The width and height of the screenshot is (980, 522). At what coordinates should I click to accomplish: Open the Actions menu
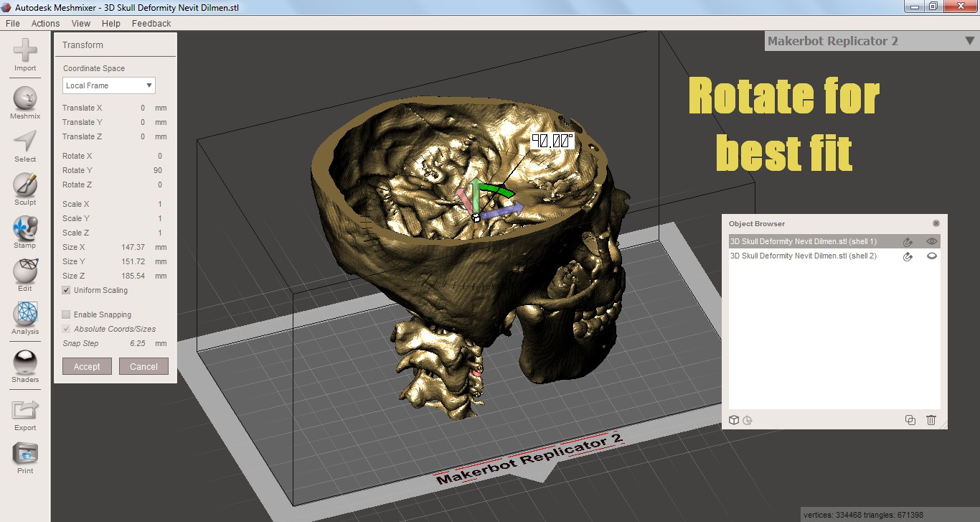coord(44,23)
